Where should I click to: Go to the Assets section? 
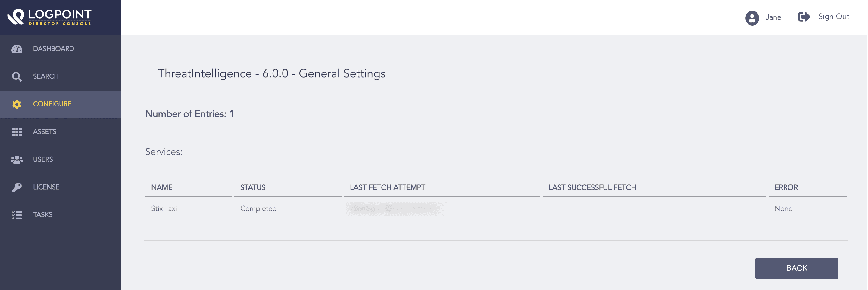[45, 131]
